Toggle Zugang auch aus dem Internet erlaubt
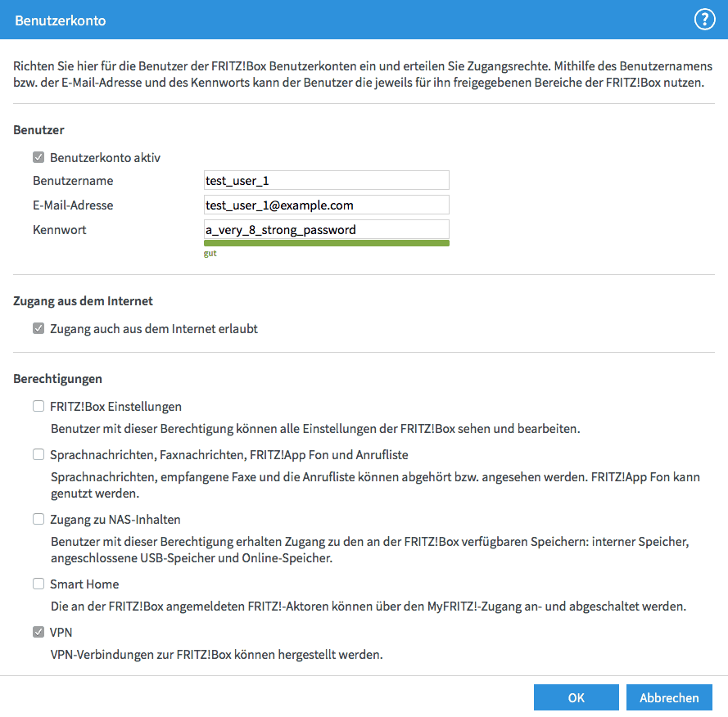Screen dimensions: 728x717 point(38,328)
